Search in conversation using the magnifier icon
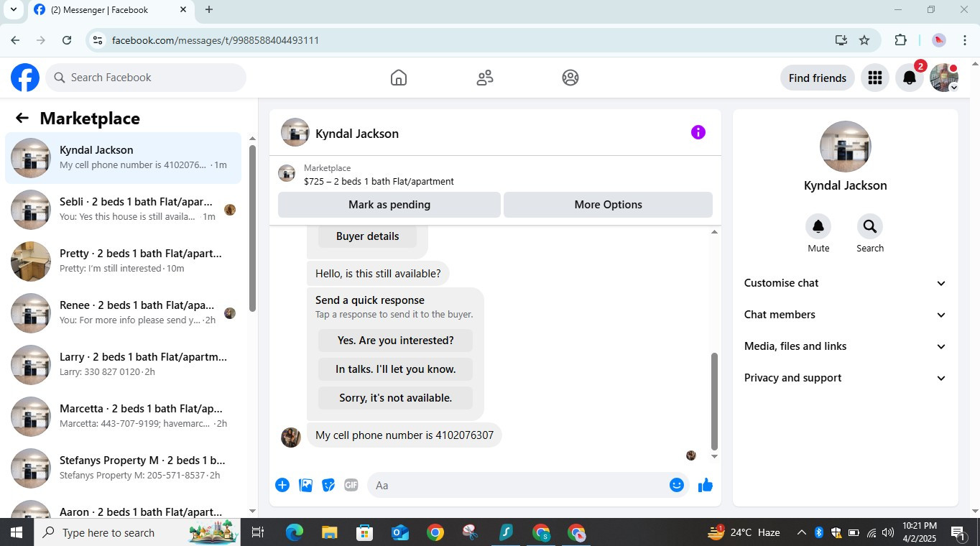 (x=870, y=226)
